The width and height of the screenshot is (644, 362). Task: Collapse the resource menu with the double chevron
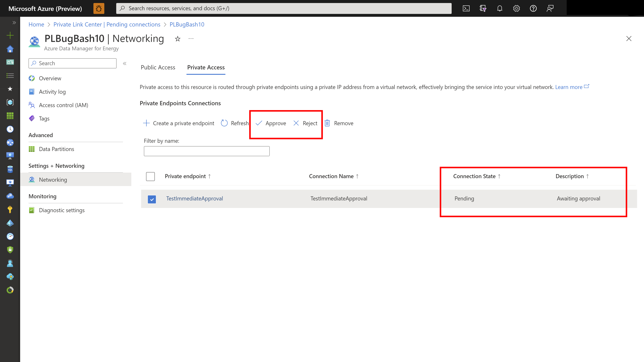point(125,63)
